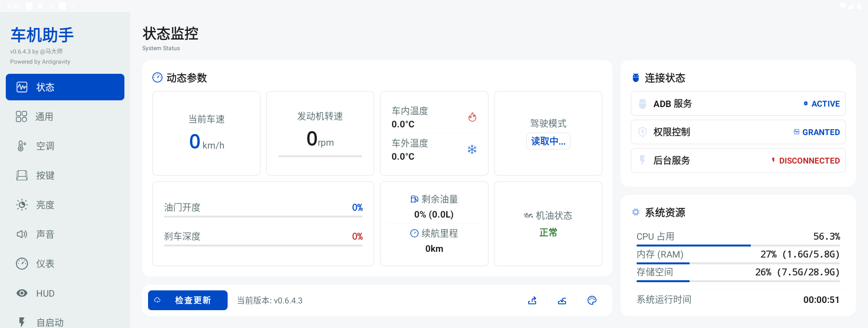Click the export share icon

click(x=532, y=301)
